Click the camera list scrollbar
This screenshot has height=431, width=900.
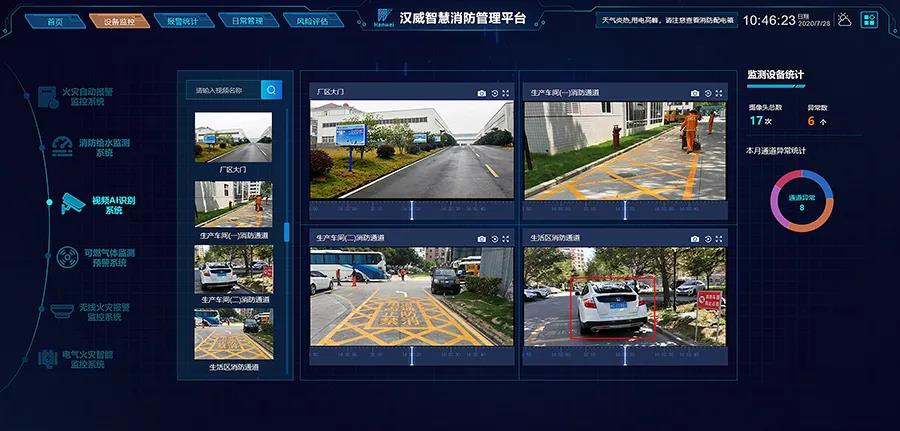287,231
